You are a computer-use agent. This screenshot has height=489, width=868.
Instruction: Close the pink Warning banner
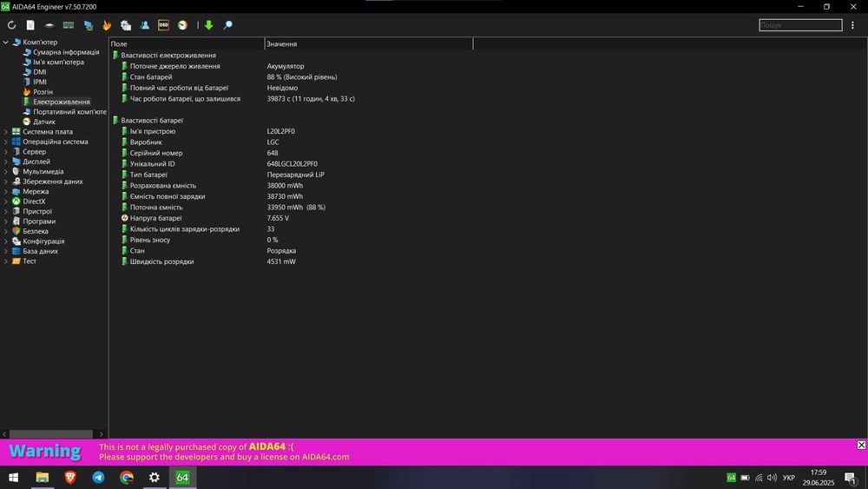[861, 445]
